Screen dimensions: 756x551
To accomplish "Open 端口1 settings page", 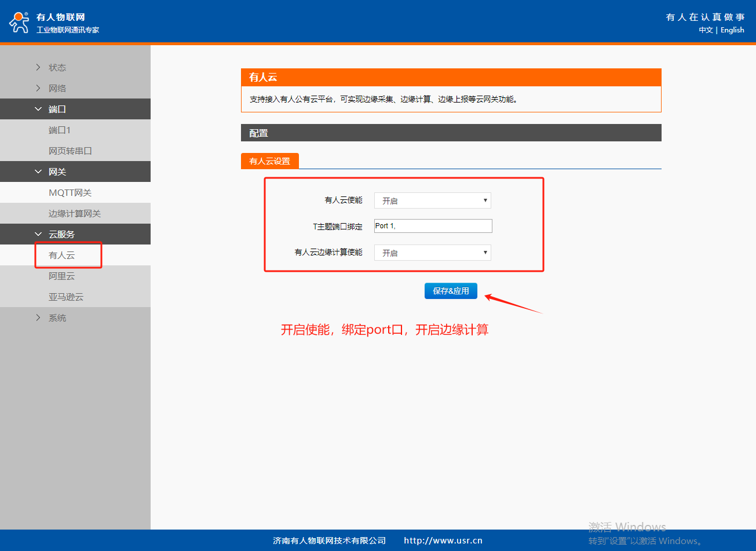I will (x=60, y=130).
